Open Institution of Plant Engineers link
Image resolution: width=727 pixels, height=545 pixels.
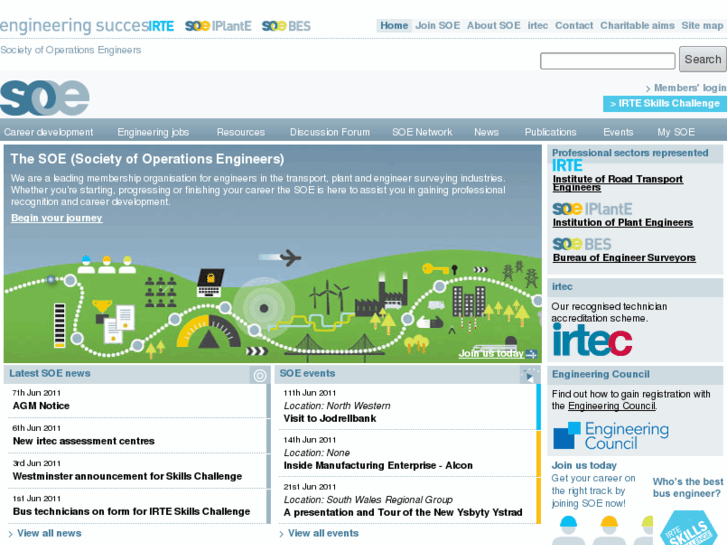pos(622,223)
